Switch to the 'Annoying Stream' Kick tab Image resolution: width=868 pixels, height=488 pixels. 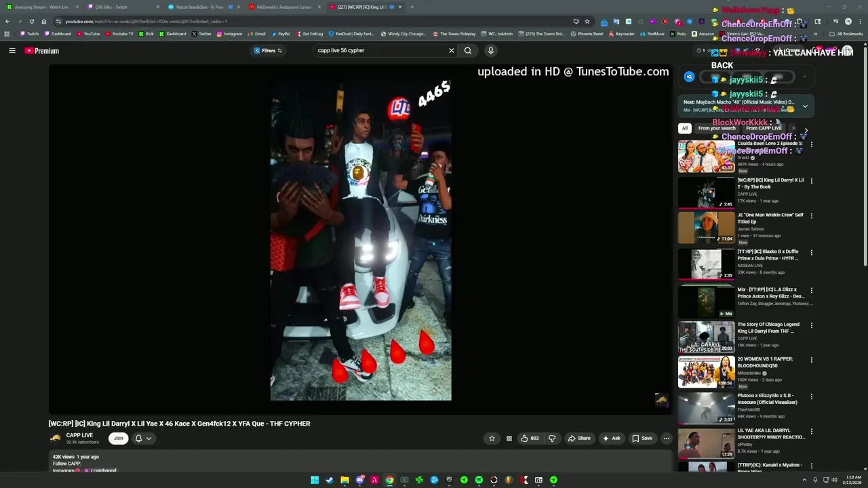pyautogui.click(x=42, y=7)
